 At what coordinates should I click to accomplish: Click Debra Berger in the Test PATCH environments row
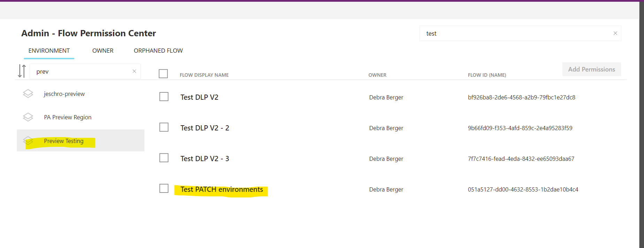click(x=386, y=189)
